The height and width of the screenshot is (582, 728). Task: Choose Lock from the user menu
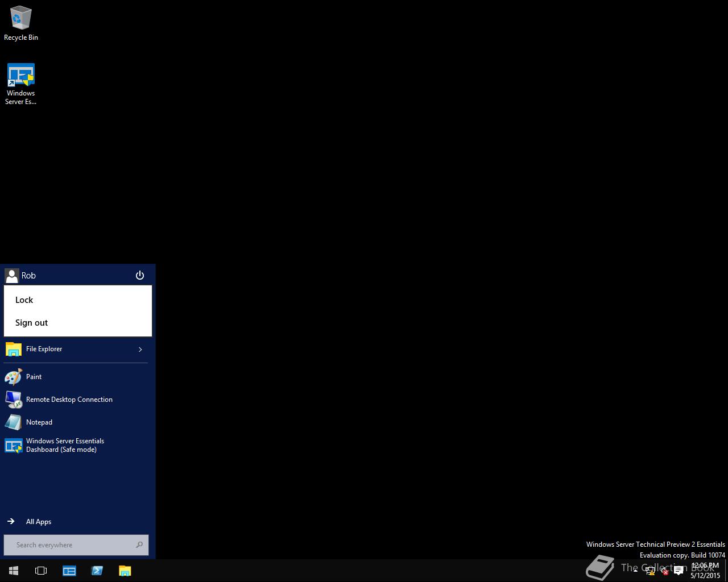click(x=78, y=300)
